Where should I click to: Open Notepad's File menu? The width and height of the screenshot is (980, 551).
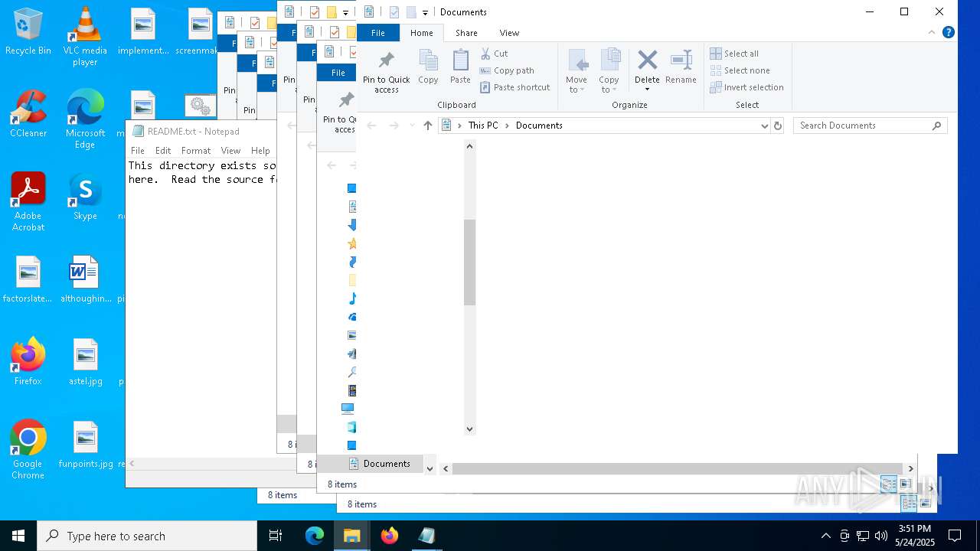tap(138, 151)
